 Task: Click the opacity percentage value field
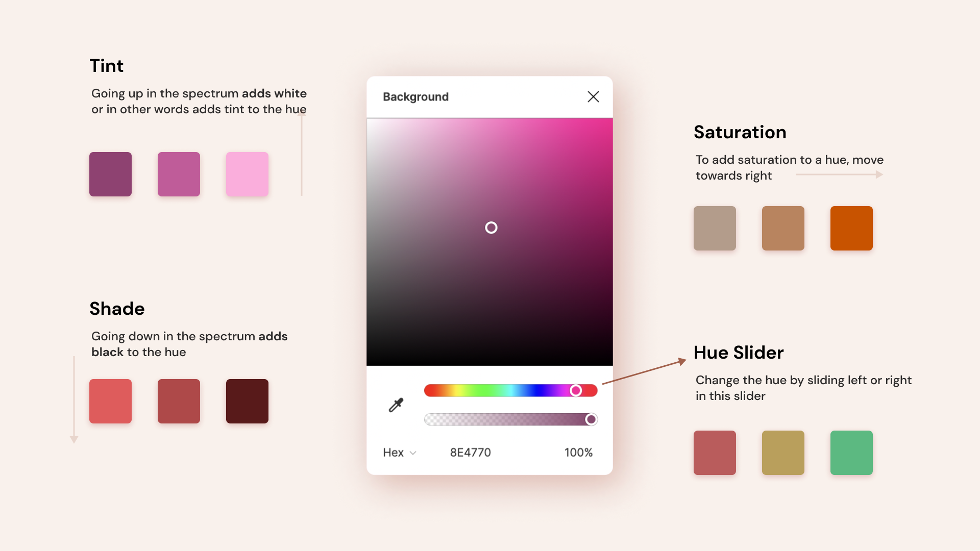(577, 452)
